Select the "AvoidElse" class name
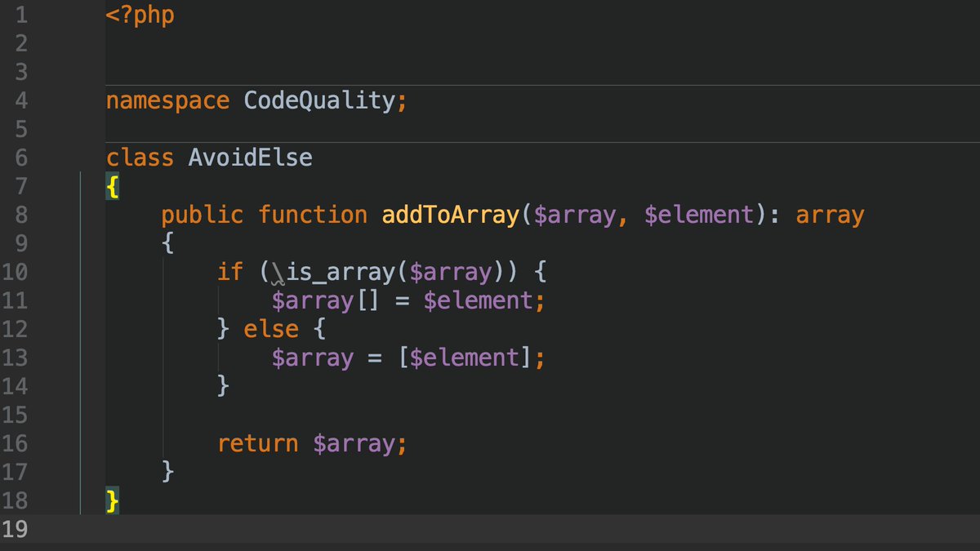This screenshot has height=551, width=980. 251,157
